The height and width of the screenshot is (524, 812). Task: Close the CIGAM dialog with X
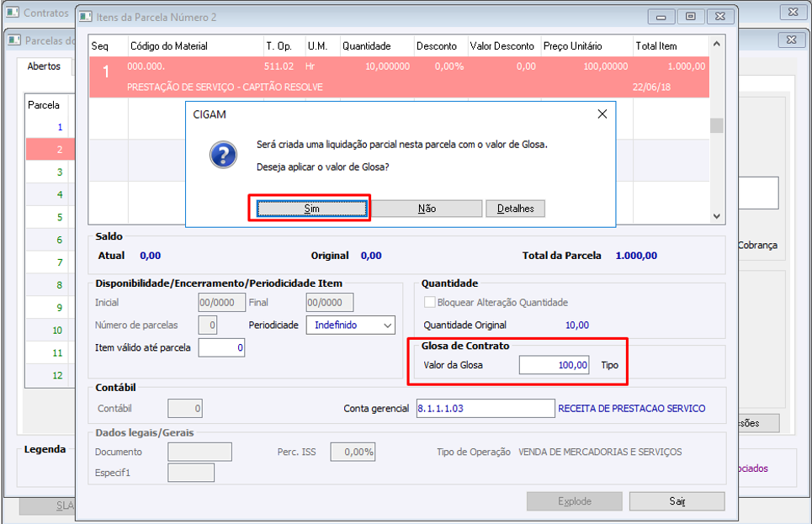pyautogui.click(x=602, y=114)
